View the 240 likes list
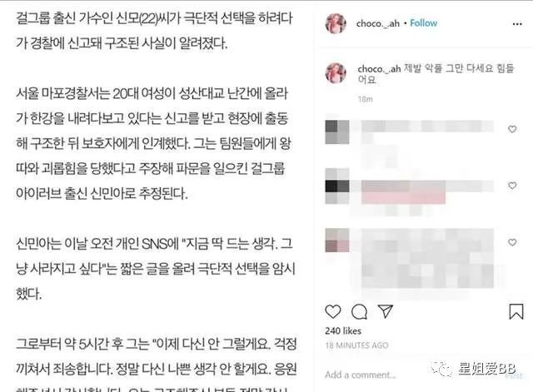Viewport: 533px width, 392px height. click(x=343, y=331)
